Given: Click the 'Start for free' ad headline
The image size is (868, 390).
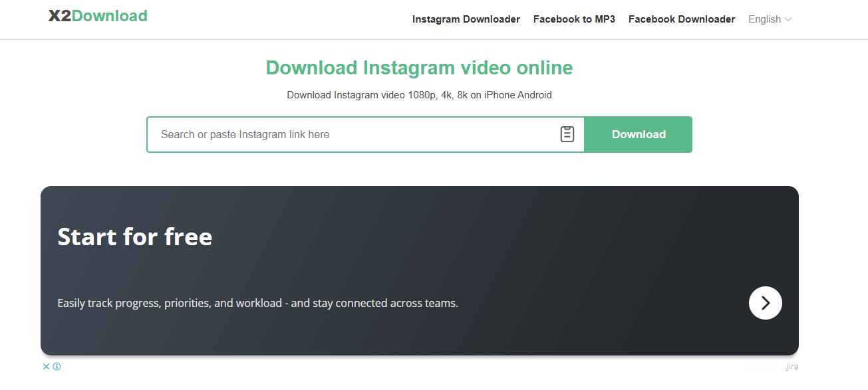Looking at the screenshot, I should tap(135, 237).
